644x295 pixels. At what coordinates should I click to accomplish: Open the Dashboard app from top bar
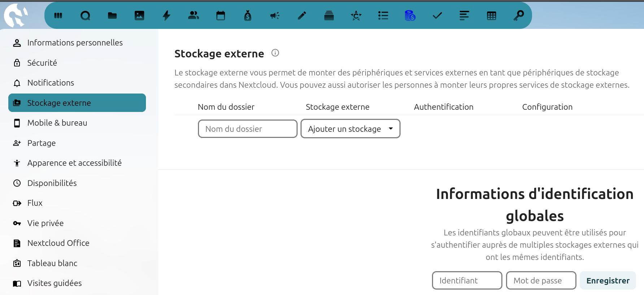[58, 16]
